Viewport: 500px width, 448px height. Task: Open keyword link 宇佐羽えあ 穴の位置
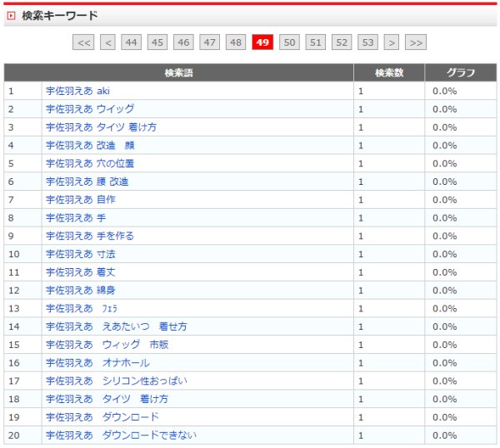pos(90,163)
